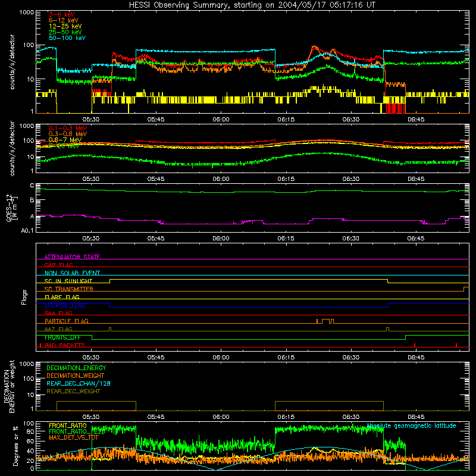Click the A0.1 tick label on GOES panel

27,230
